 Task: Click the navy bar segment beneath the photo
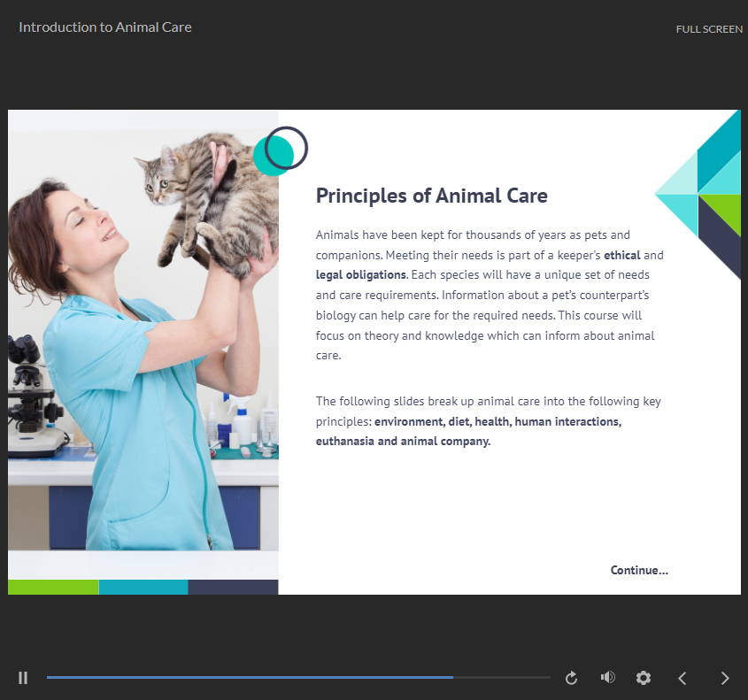click(x=234, y=586)
